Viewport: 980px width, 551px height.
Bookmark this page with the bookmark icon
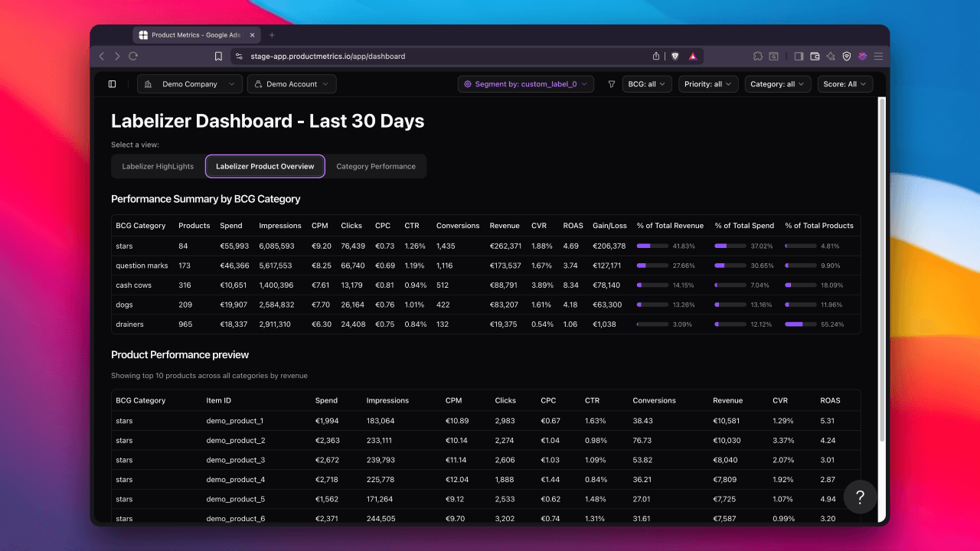[x=219, y=56]
